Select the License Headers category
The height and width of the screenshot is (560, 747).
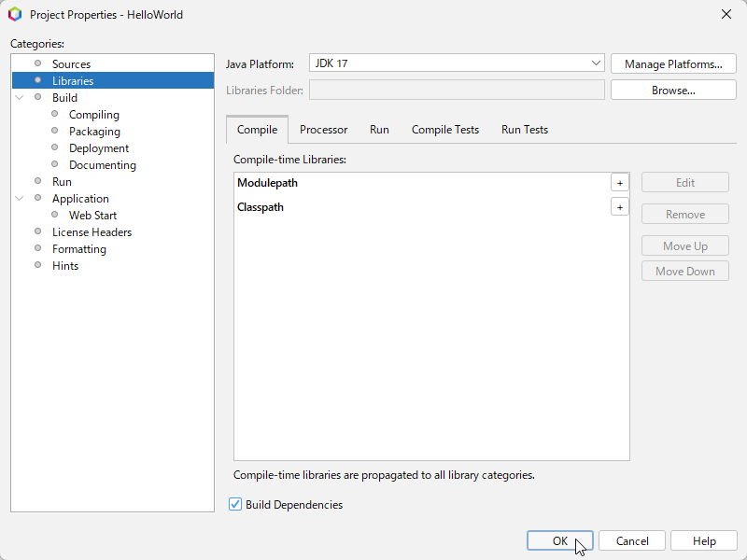(92, 232)
